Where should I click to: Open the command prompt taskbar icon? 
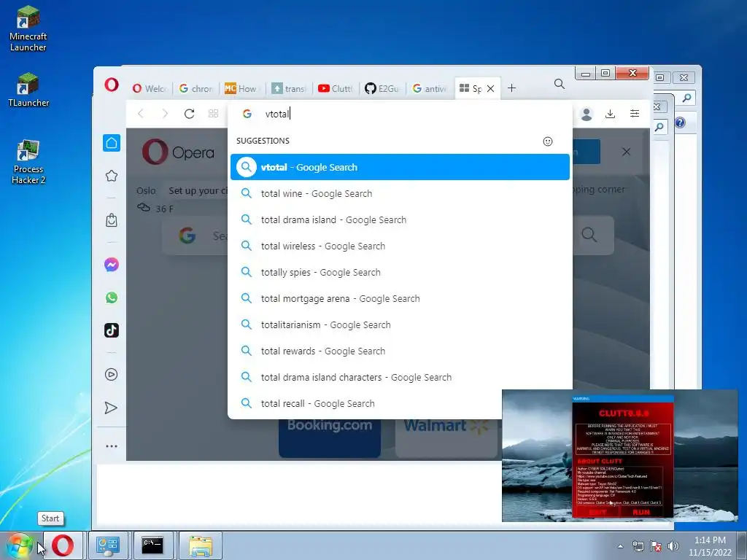[152, 545]
